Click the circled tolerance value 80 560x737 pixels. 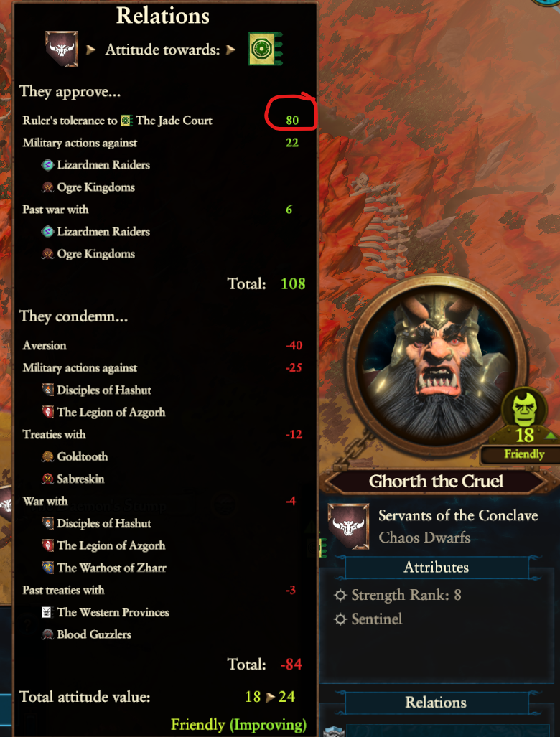point(292,121)
